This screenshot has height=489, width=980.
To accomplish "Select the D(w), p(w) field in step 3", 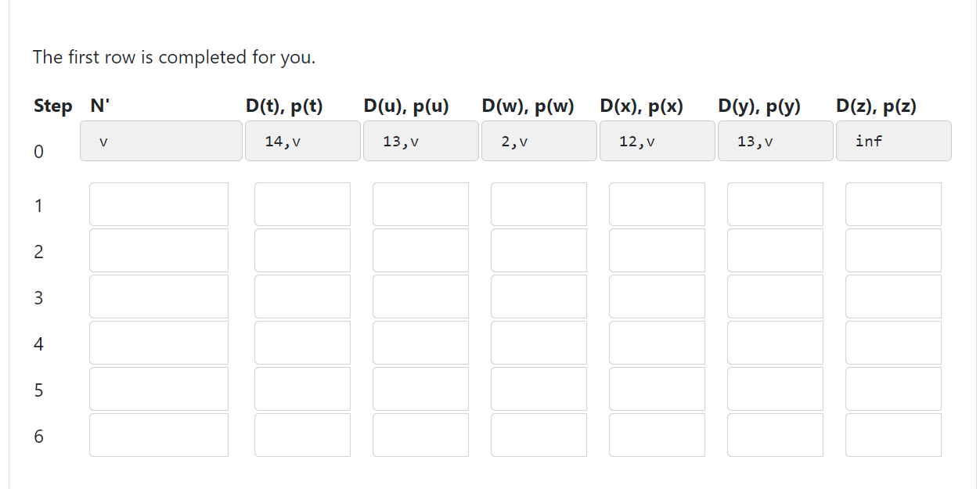I will tap(539, 297).
